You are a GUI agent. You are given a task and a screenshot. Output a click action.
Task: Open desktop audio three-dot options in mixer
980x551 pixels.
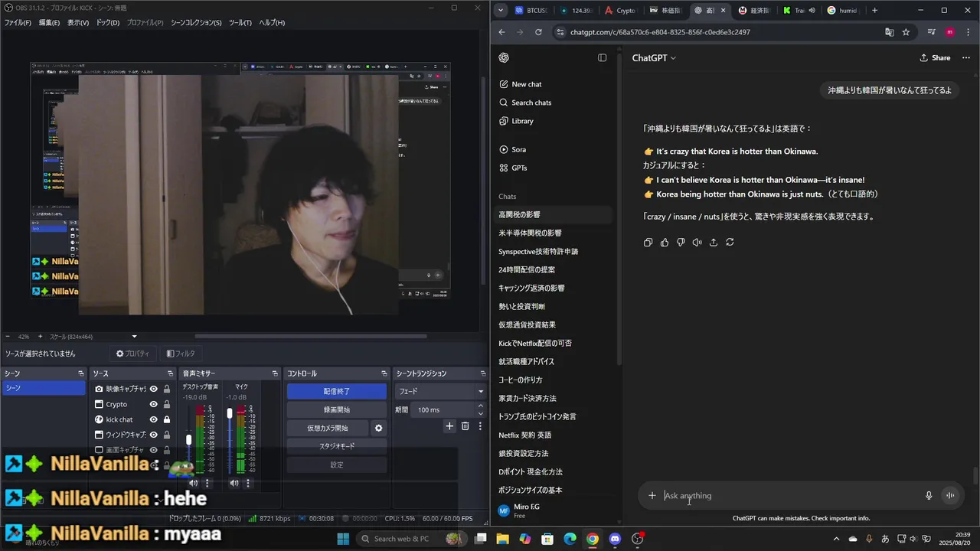click(x=207, y=483)
